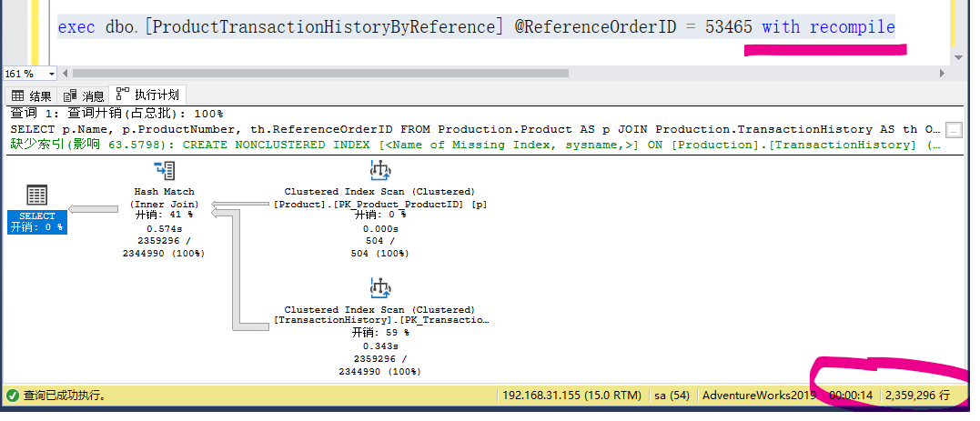
Task: Click the messages tab icon
Action: pyautogui.click(x=70, y=95)
